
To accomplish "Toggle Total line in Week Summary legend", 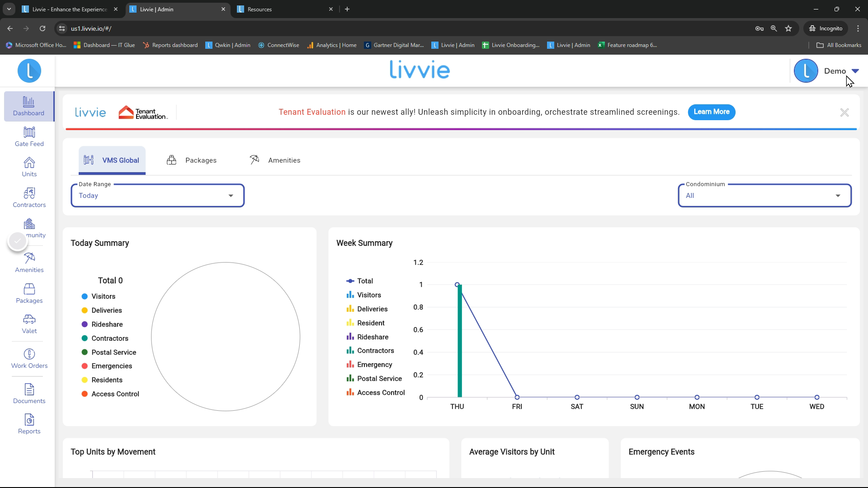I will [x=360, y=281].
